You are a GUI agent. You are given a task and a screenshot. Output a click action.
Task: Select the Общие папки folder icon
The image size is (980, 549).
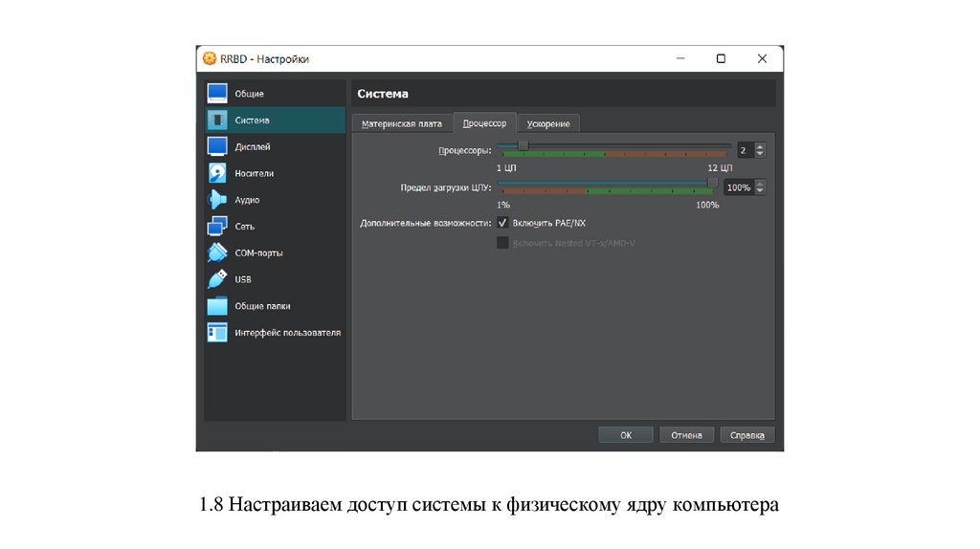click(217, 306)
